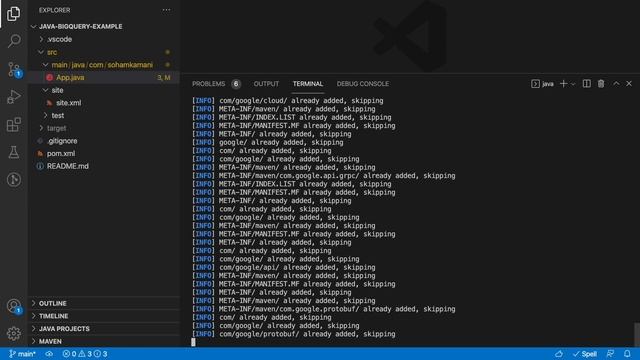Image resolution: width=640 pixels, height=360 pixels.
Task: Kill terminal with trash icon
Action: coord(601,84)
